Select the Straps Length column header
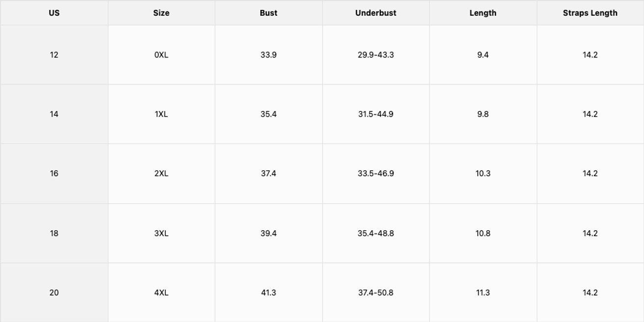Viewport: 644px width, 322px height. point(590,13)
